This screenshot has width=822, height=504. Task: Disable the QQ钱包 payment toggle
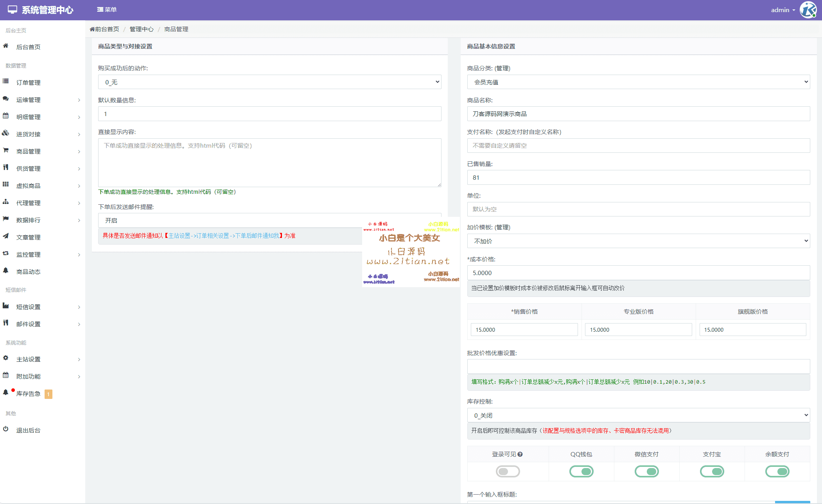pos(581,472)
